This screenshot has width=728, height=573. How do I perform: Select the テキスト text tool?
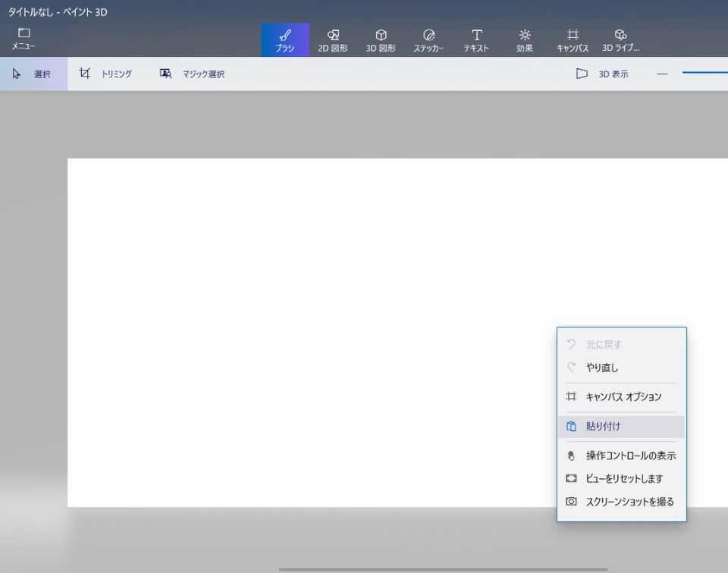click(476, 40)
